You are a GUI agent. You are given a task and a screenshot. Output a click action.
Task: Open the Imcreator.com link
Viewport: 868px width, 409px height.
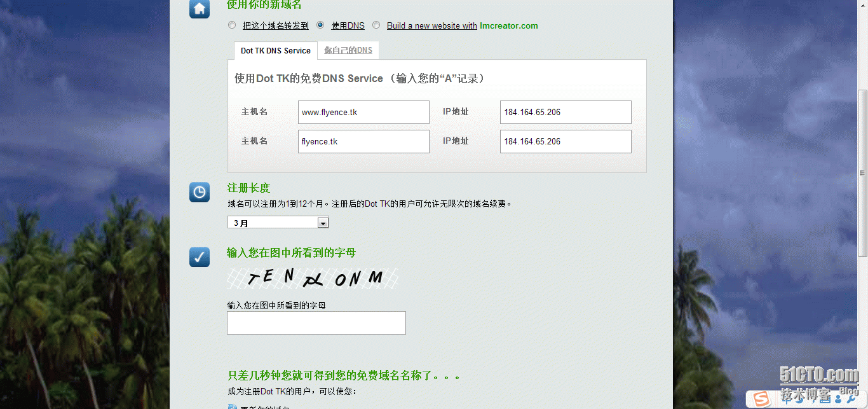coord(508,26)
